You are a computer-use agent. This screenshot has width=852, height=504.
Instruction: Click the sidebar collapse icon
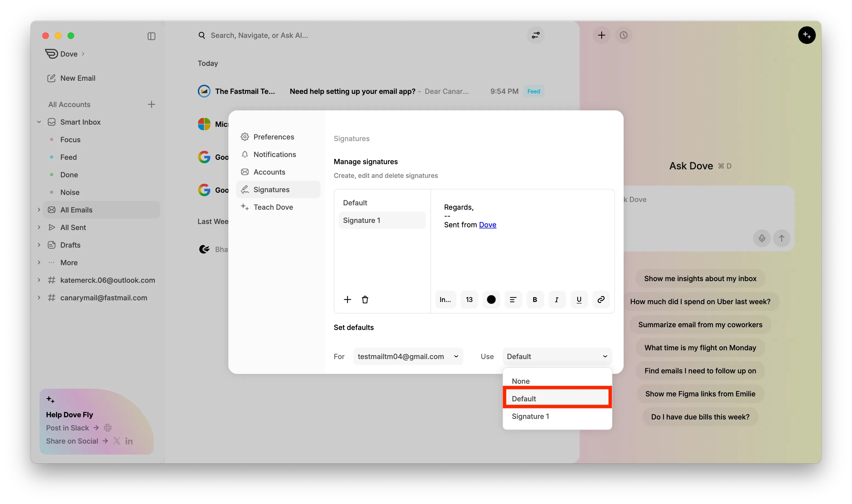tap(152, 36)
